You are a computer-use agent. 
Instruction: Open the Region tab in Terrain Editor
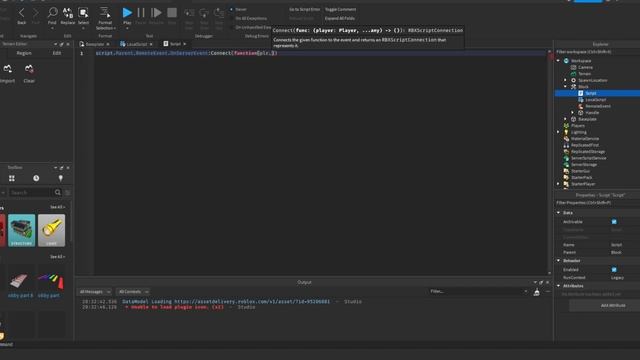tap(24, 53)
